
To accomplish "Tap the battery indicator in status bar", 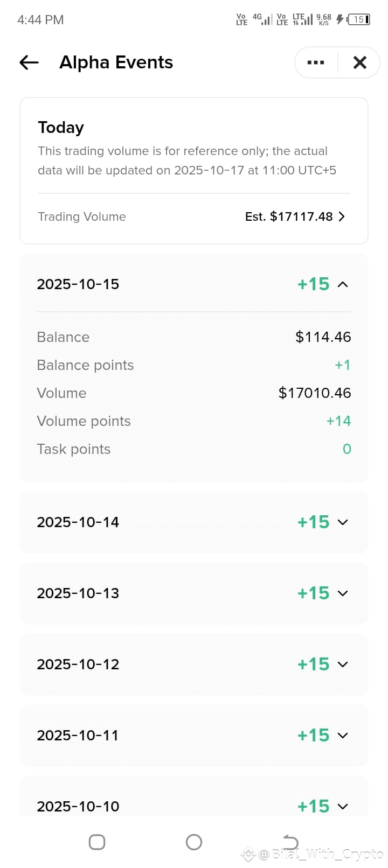I will (359, 19).
